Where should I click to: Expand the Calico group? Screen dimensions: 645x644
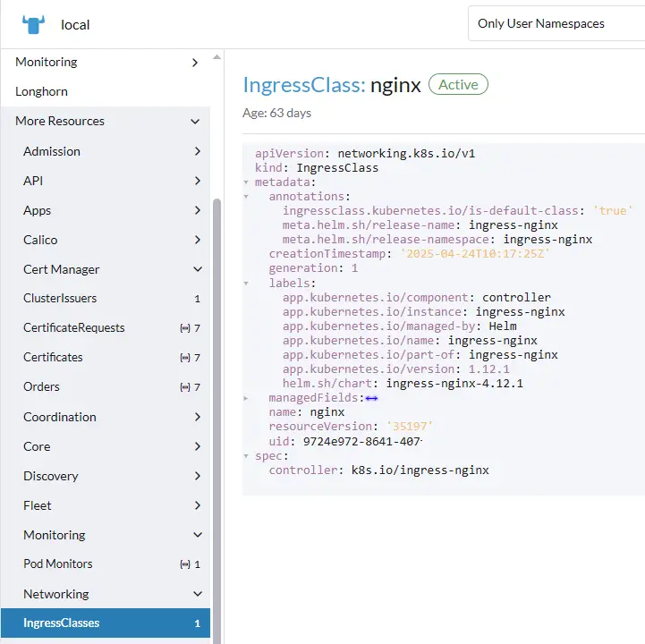point(198,241)
